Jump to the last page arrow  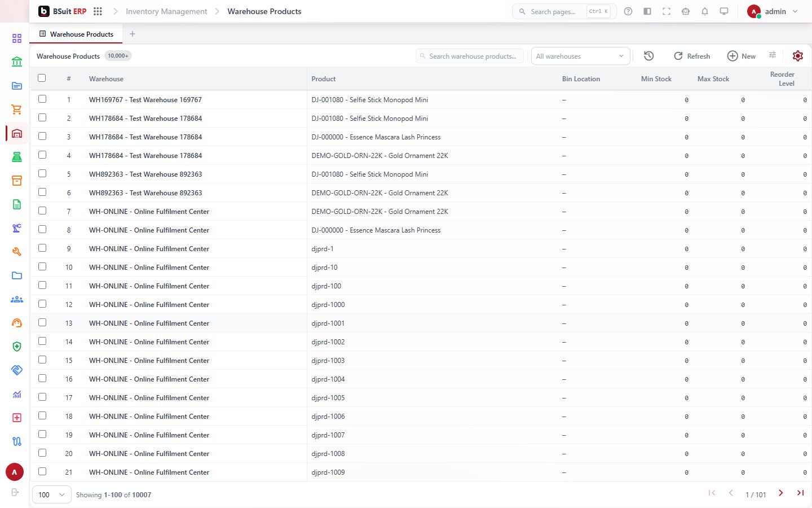coord(800,493)
